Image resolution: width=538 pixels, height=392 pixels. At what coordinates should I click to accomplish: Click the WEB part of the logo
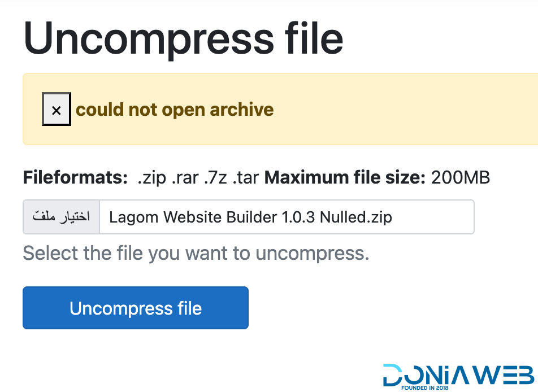point(505,374)
